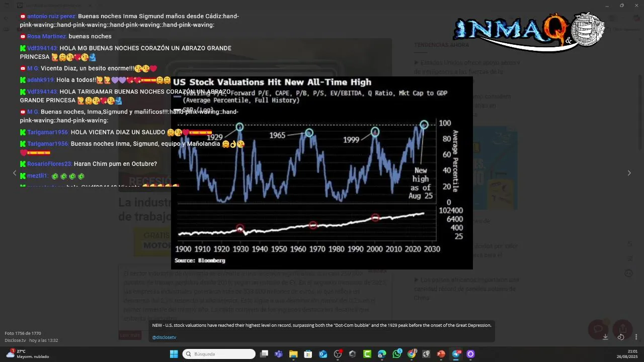The height and width of the screenshot is (362, 644).
Task: Open Telegram from the taskbar
Action: click(456, 354)
